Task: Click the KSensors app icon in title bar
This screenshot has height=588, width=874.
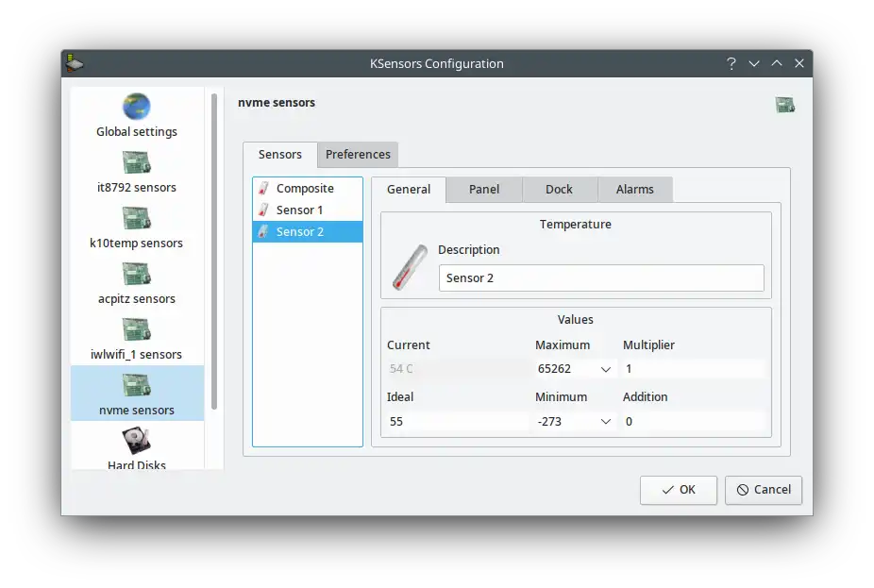Action: (75, 63)
